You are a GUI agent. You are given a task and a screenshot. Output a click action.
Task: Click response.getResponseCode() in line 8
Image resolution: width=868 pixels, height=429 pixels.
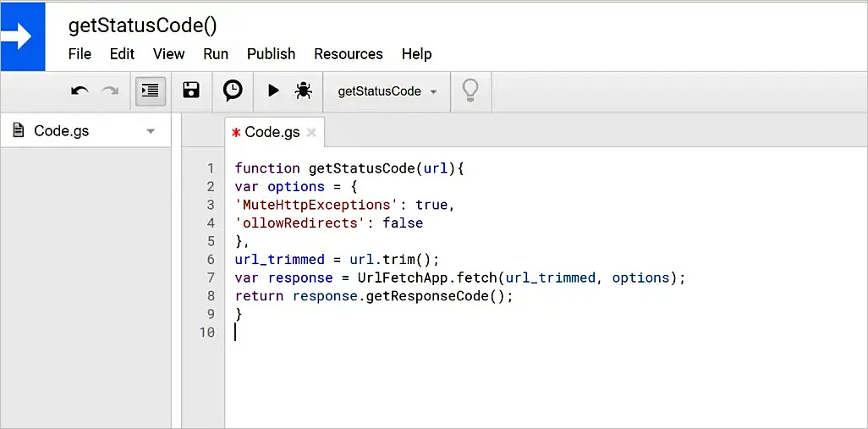(x=399, y=296)
